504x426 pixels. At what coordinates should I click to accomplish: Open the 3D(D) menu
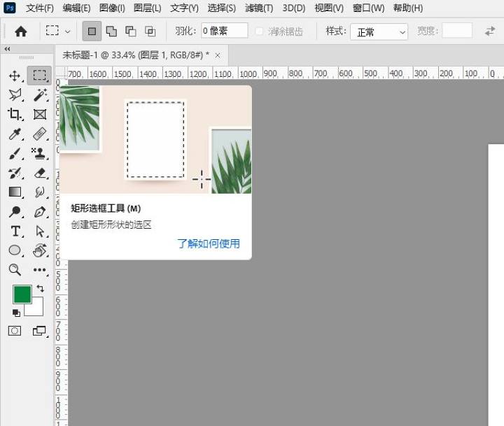point(294,8)
